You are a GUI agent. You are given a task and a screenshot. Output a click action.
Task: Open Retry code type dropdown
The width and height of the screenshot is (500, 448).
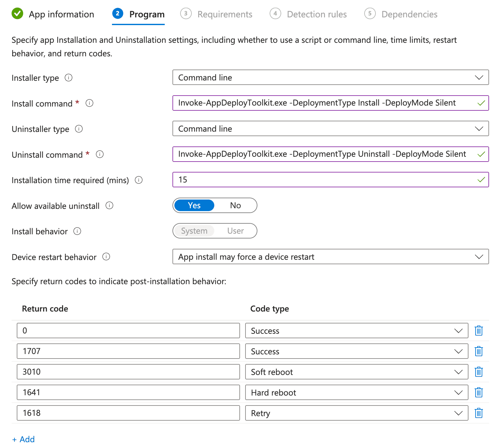click(x=356, y=413)
